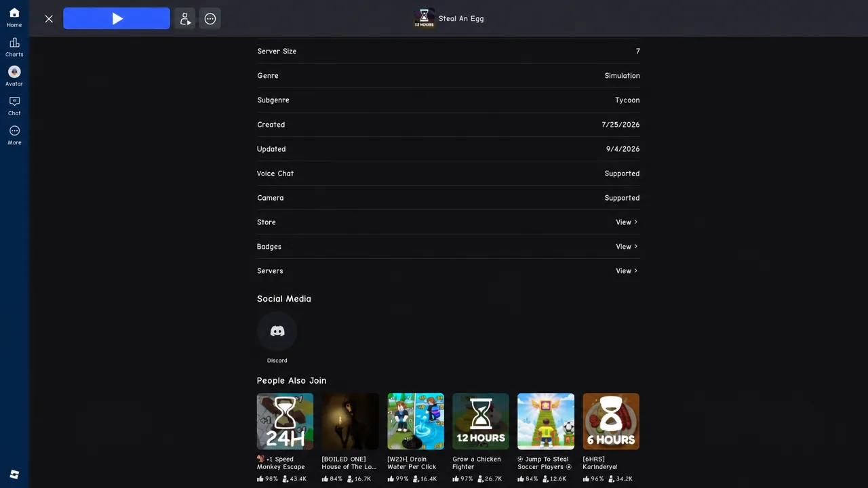Click the Badges row label
868x488 pixels.
pos(269,247)
